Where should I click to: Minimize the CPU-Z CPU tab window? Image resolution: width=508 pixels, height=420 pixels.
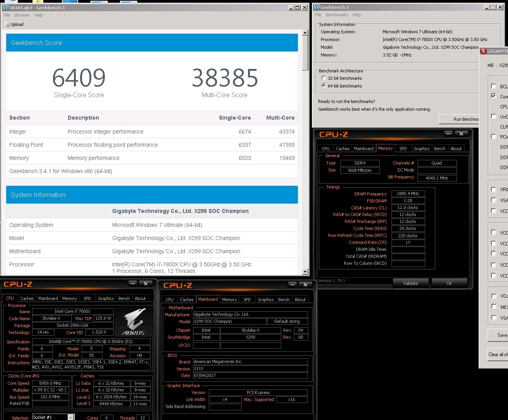pos(133,284)
